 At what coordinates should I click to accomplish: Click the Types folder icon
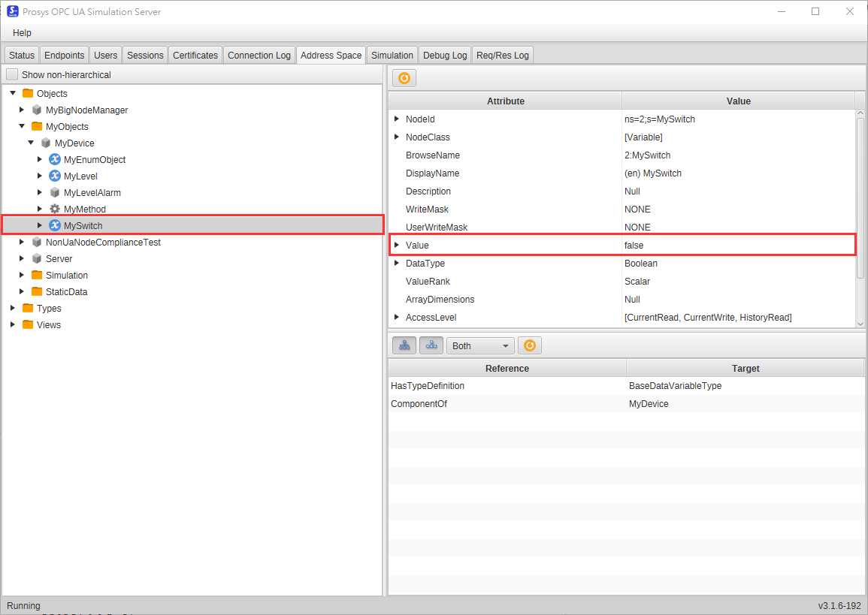[28, 308]
